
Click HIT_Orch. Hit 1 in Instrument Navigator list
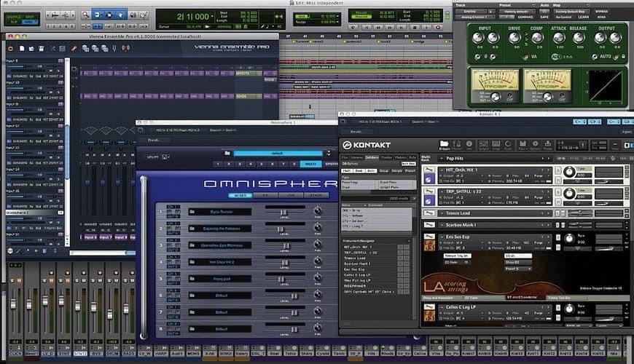click(x=358, y=247)
